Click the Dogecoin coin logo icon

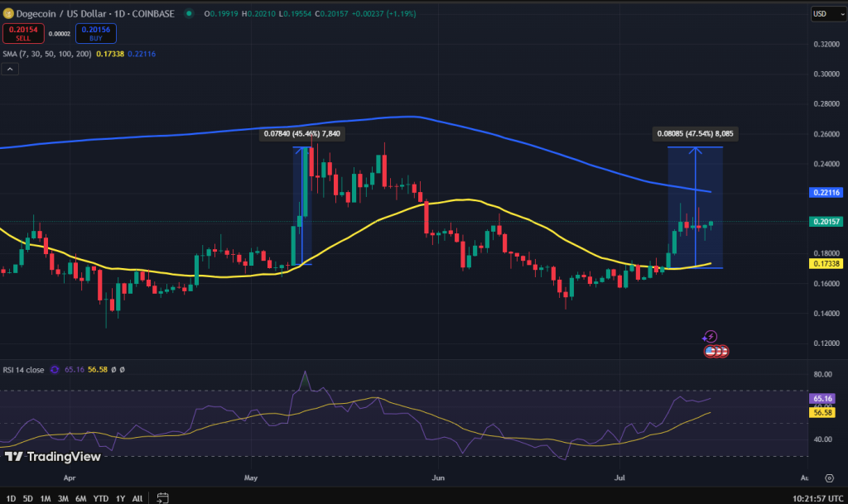tap(8, 13)
